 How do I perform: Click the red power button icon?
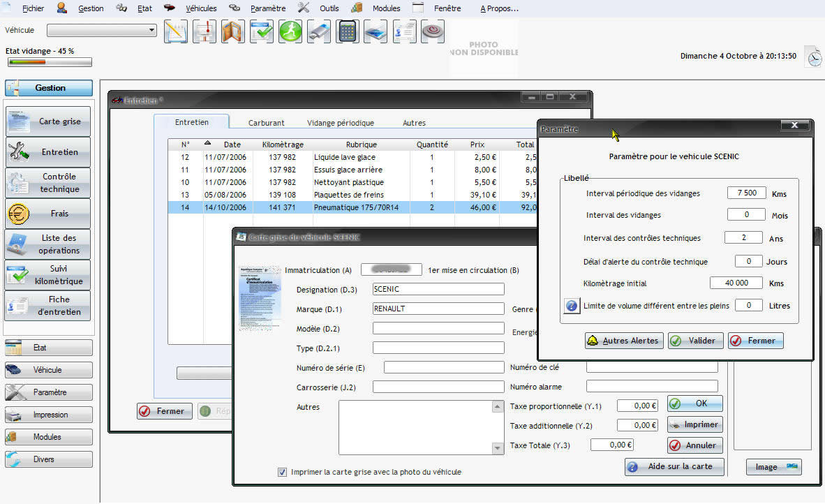pyautogui.click(x=433, y=32)
